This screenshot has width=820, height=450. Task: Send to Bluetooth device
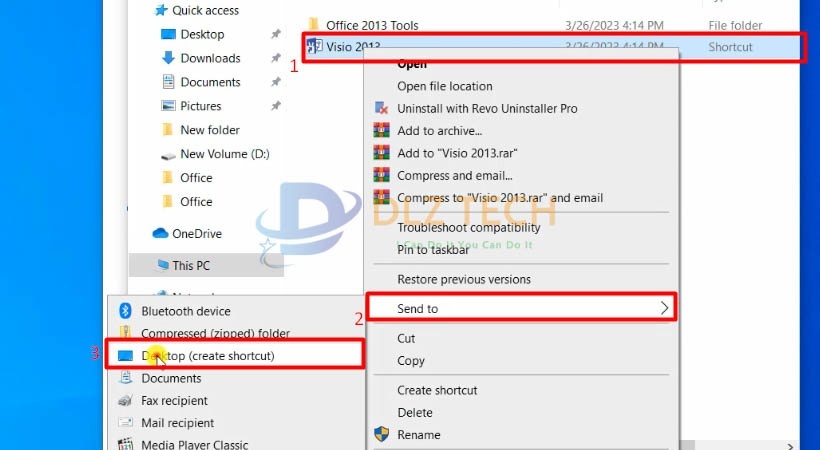(x=186, y=311)
